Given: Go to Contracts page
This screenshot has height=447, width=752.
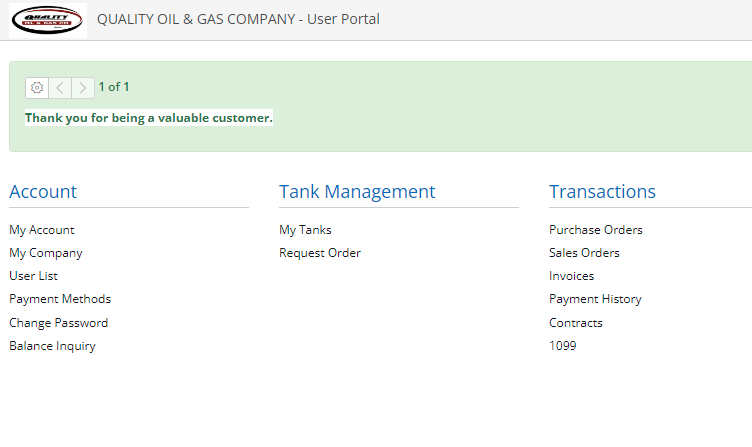Looking at the screenshot, I should click(576, 323).
